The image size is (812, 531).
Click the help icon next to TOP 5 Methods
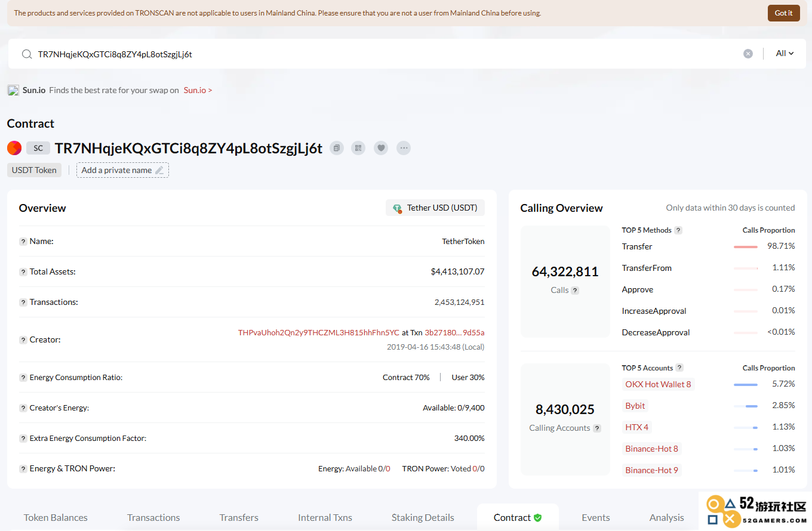[x=678, y=230]
